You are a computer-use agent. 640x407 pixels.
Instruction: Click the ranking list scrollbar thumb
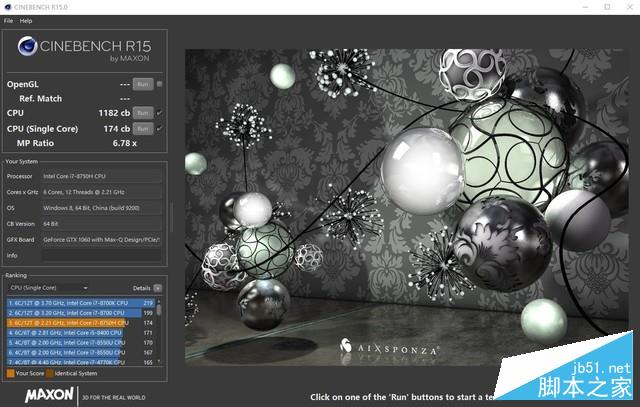[x=159, y=309]
